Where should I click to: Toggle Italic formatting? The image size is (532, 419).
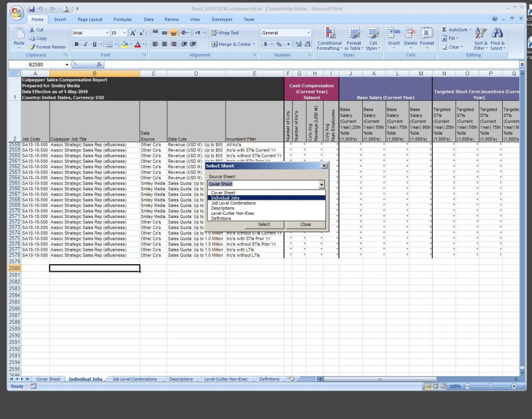(85, 44)
